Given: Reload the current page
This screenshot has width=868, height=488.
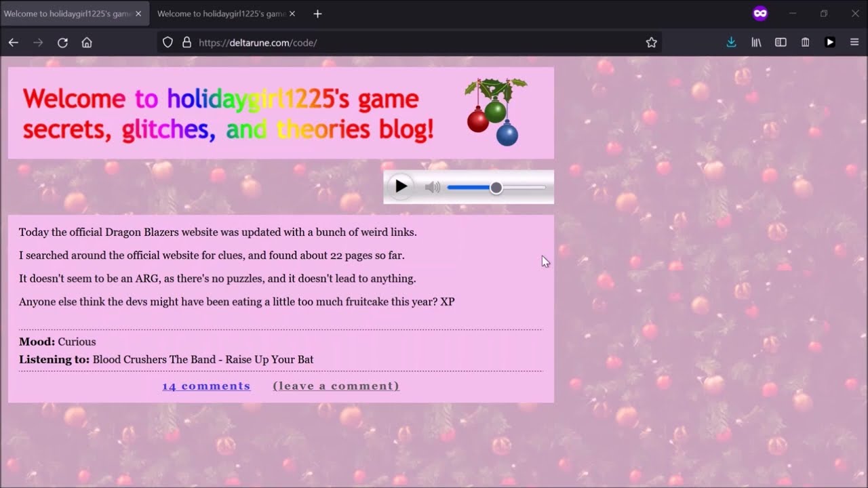Looking at the screenshot, I should pos(62,43).
